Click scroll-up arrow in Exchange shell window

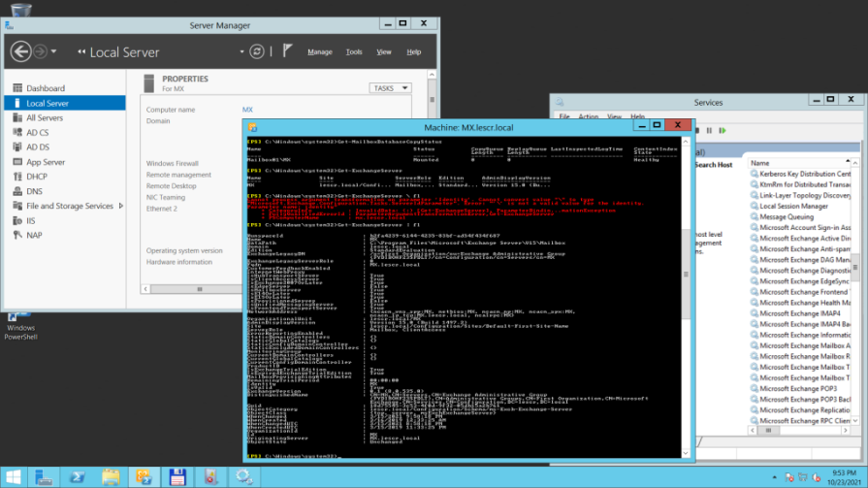(x=686, y=142)
